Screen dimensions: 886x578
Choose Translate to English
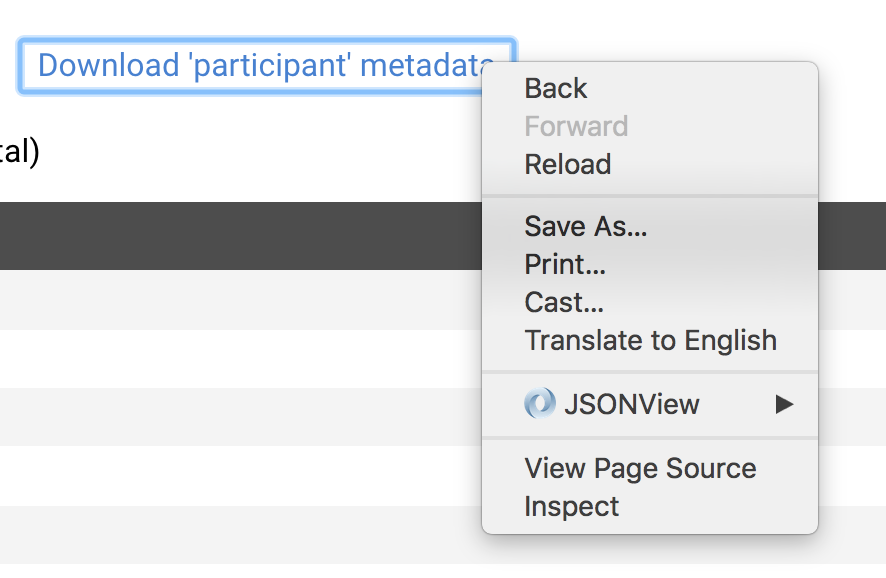coord(650,340)
